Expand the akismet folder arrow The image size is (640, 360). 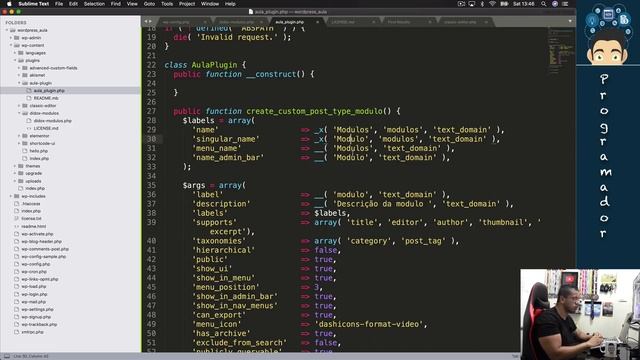19,75
